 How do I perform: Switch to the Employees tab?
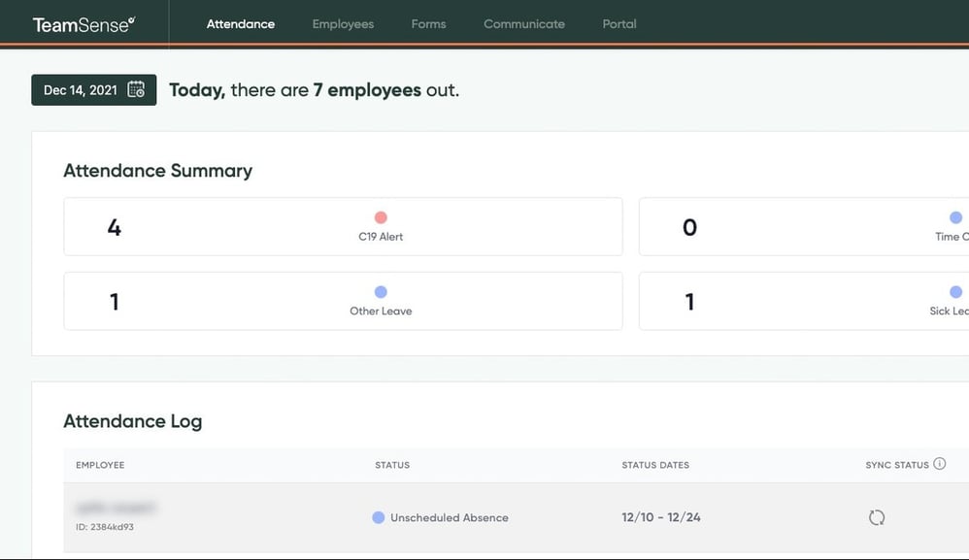(342, 24)
